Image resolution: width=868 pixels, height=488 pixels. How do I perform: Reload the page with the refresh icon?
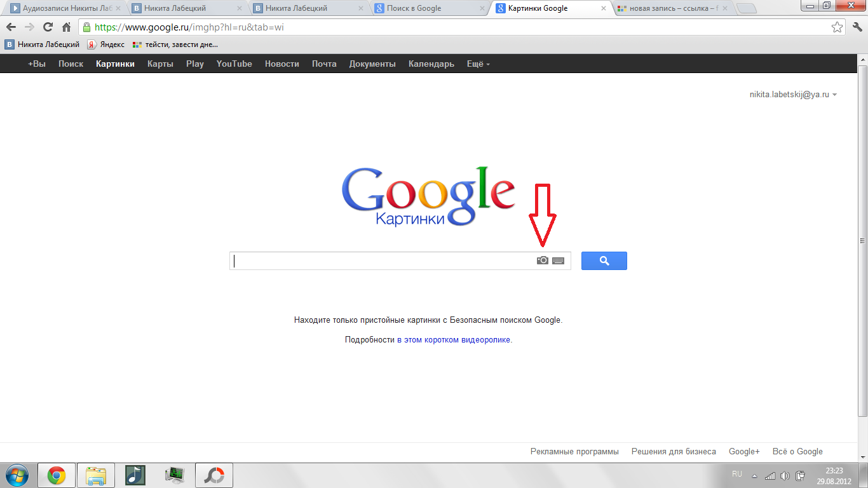48,27
